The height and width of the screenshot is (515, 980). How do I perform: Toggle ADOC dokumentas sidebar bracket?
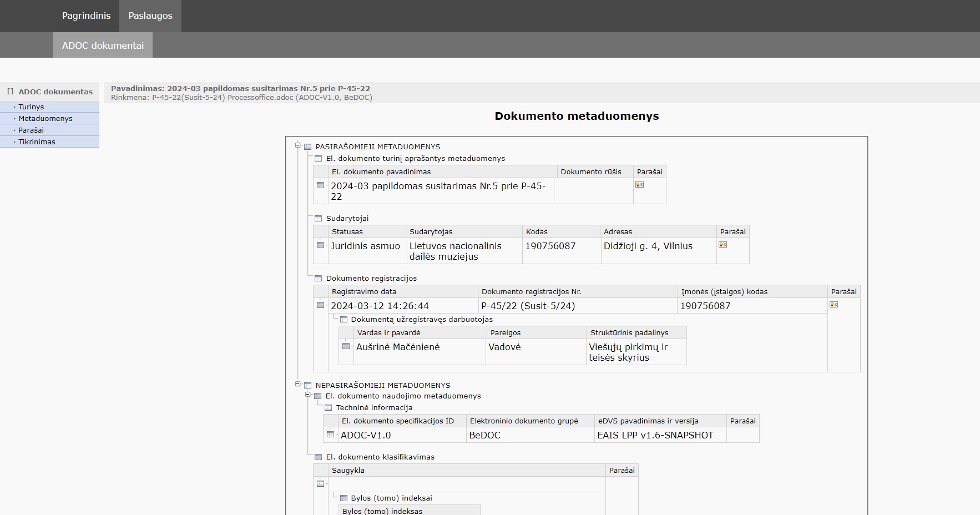tap(10, 92)
